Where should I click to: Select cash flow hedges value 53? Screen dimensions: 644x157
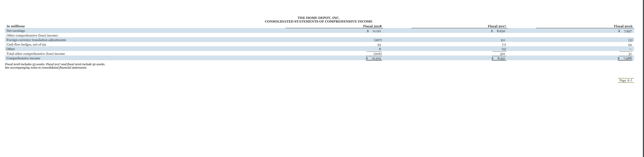coord(379,45)
